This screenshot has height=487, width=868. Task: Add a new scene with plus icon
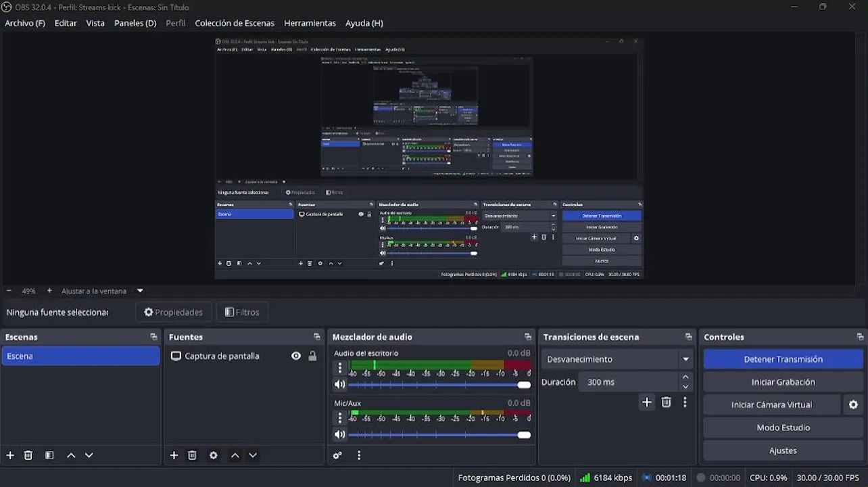[x=10, y=455]
